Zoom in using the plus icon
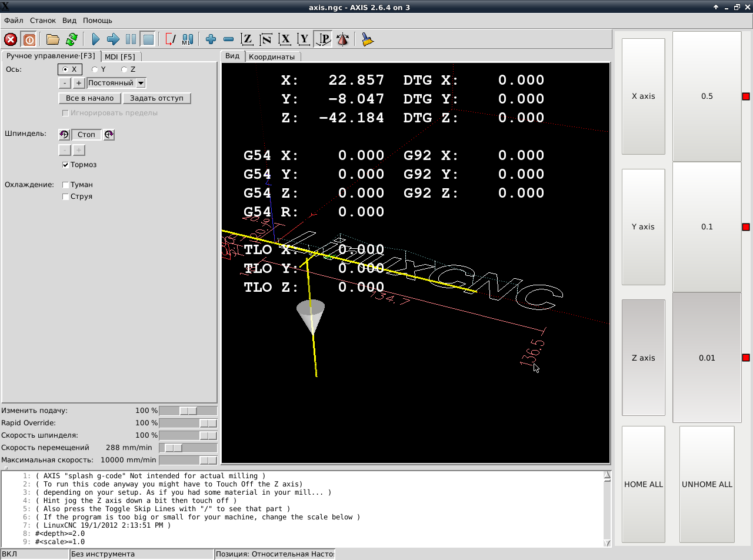The image size is (753, 560). coord(211,39)
